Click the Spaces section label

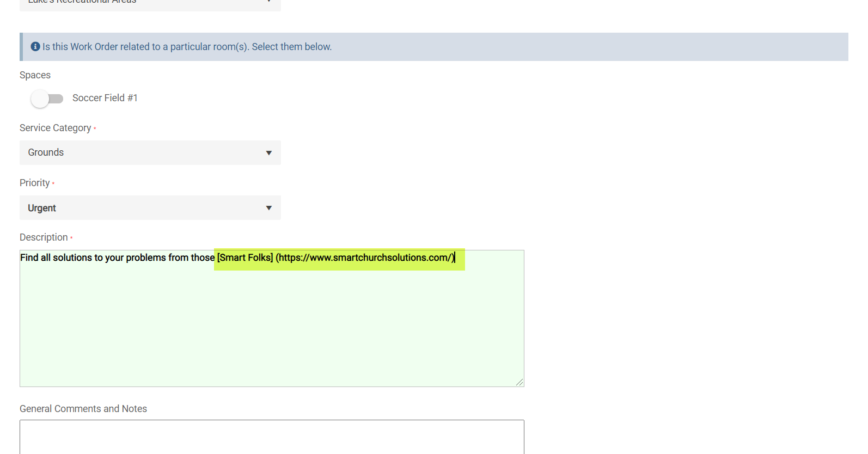(x=35, y=75)
